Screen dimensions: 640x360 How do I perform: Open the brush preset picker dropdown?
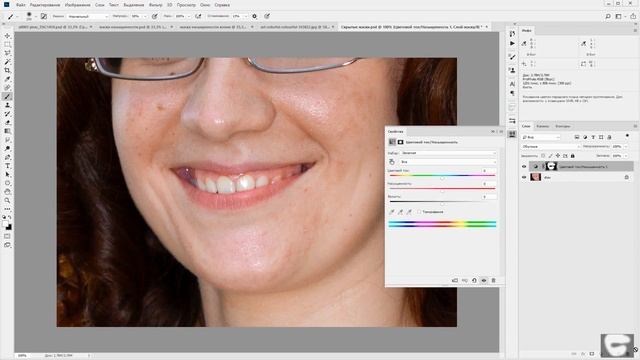click(x=36, y=17)
